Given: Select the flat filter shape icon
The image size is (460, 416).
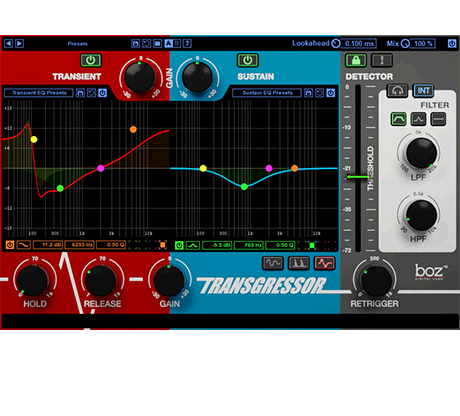Looking at the screenshot, I should (438, 119).
